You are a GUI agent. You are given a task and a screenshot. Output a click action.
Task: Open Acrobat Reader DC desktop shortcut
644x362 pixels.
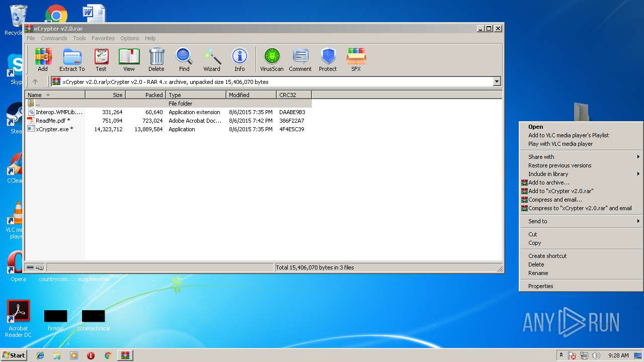pos(19,319)
